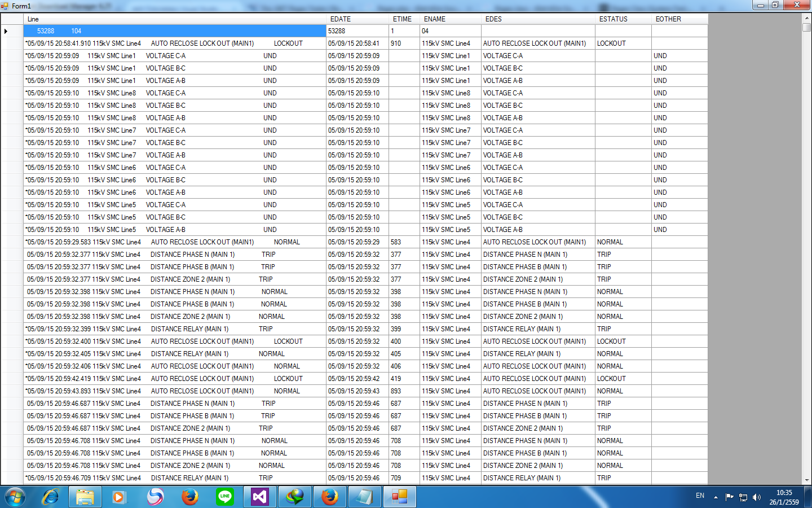Select Line cell '115kV SMC Line1 VOLTAGE C-A UND'

pos(175,56)
